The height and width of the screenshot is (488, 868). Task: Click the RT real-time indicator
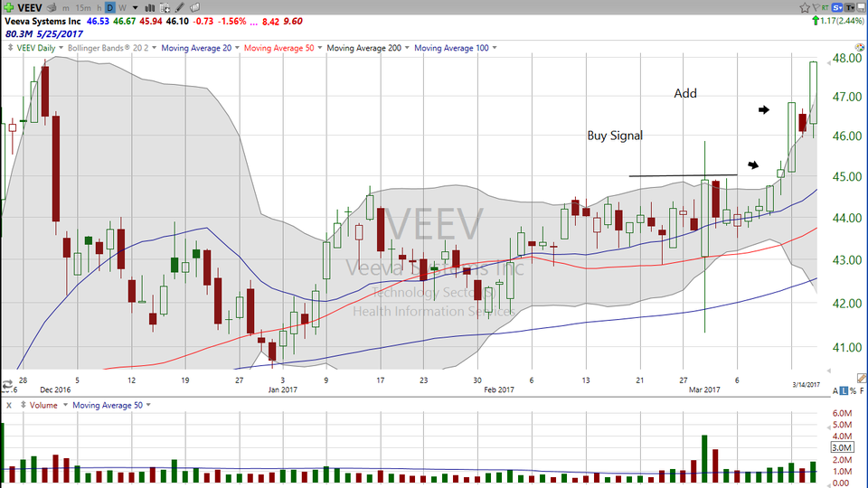pyautogui.click(x=825, y=7)
